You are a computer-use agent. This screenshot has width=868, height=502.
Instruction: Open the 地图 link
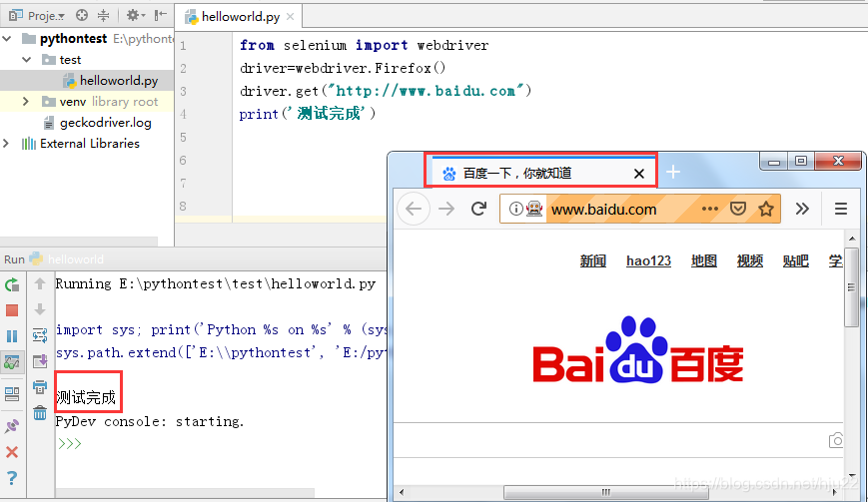pos(704,260)
